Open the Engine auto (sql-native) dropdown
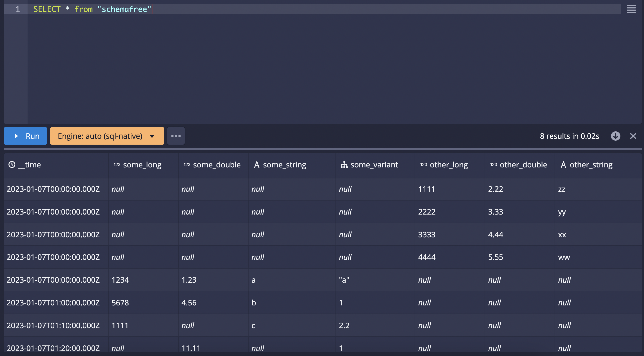 107,136
